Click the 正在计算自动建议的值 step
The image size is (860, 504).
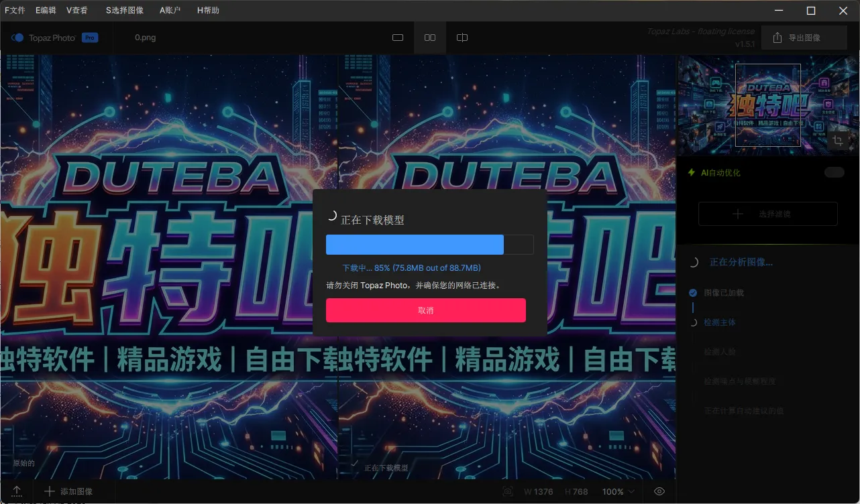pos(744,411)
